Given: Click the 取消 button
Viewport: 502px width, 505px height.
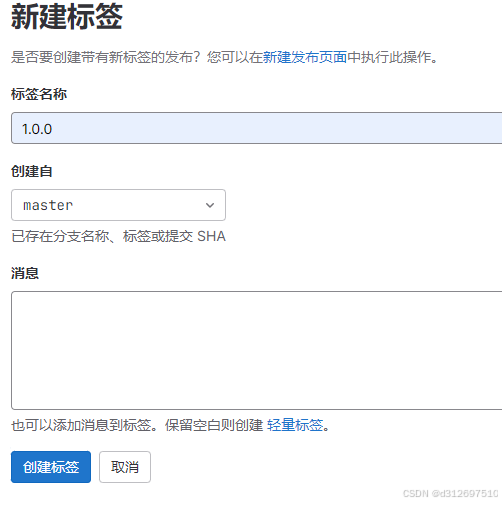Looking at the screenshot, I should 125,467.
